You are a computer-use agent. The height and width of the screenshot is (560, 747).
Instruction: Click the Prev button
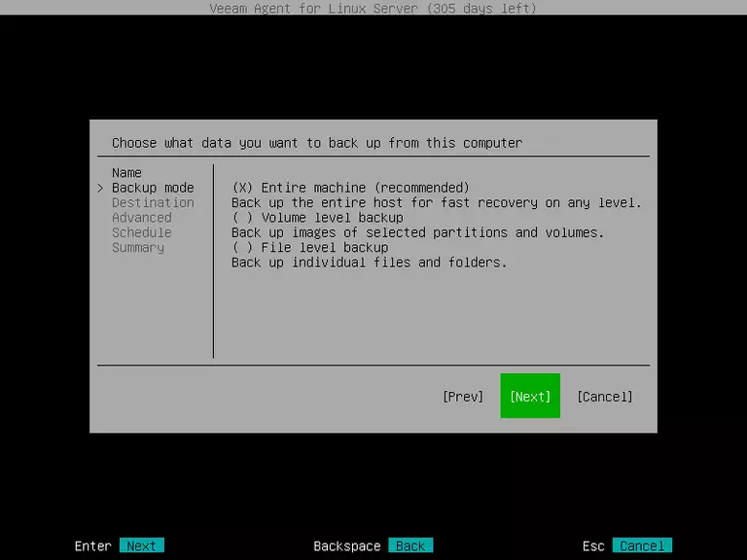click(462, 397)
